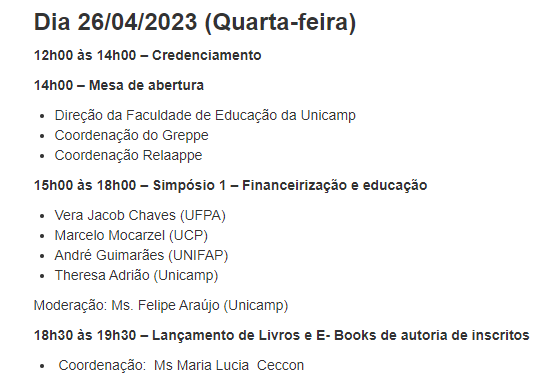Click the bullet before Coordenação do Greppe
The width and height of the screenshot is (549, 386).
tap(42, 136)
